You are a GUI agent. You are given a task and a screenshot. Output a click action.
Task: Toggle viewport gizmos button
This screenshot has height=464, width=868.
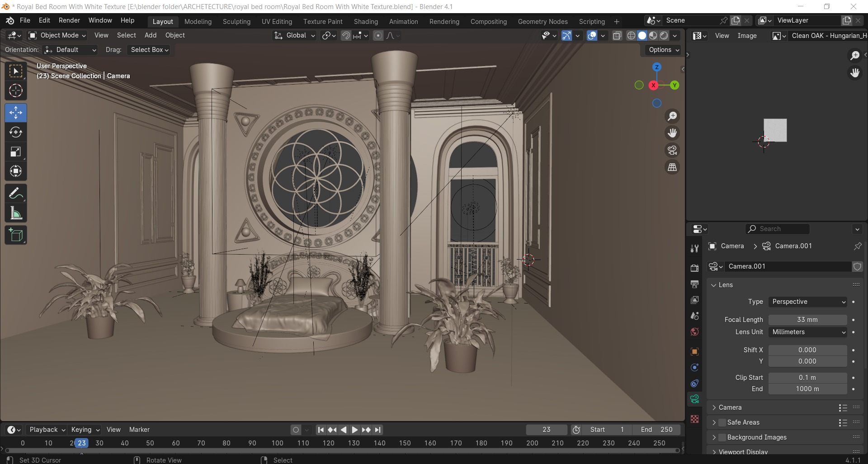566,36
